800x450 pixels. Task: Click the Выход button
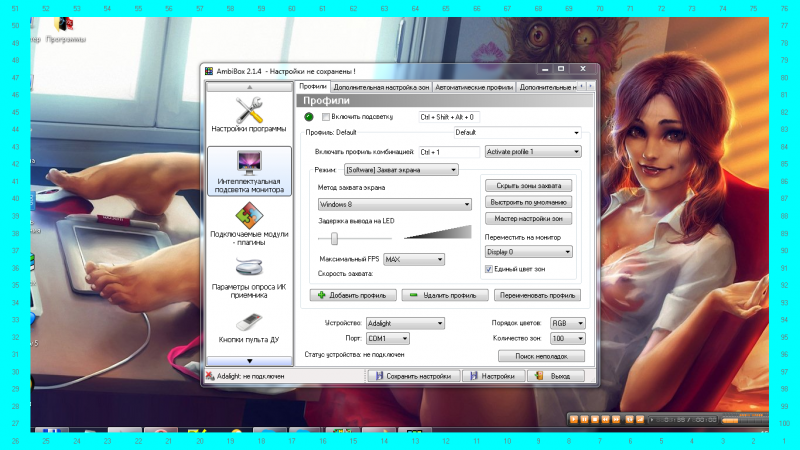[x=555, y=376]
